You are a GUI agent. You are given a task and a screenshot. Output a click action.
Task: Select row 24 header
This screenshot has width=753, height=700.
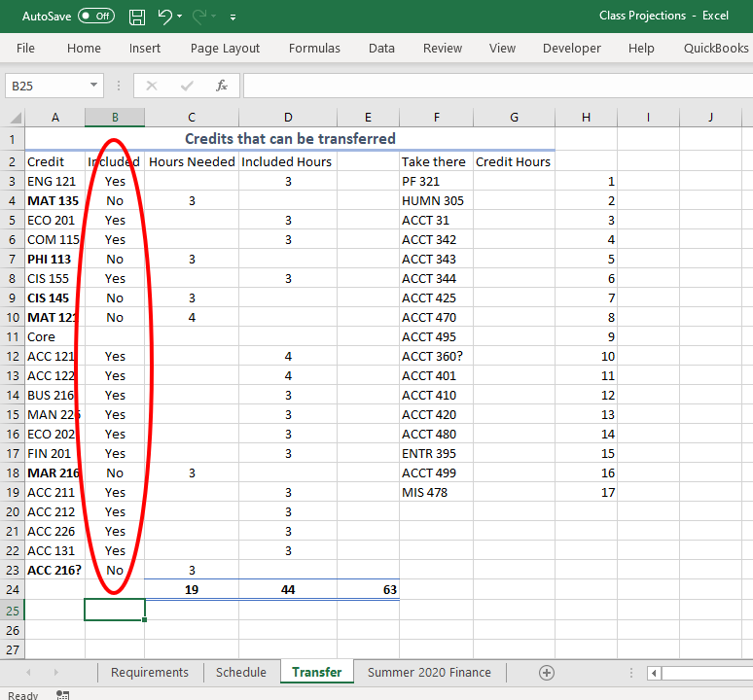click(x=13, y=589)
